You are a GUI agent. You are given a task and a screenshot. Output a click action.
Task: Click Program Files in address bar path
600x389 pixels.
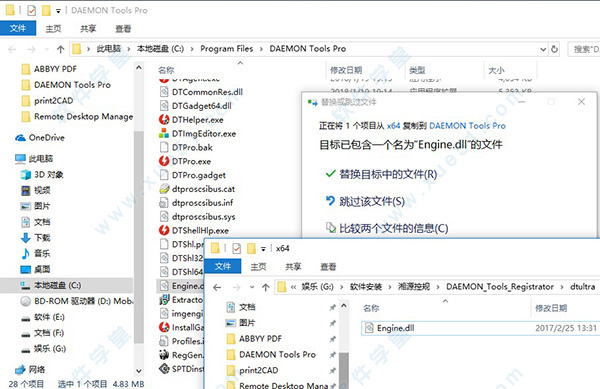click(227, 49)
